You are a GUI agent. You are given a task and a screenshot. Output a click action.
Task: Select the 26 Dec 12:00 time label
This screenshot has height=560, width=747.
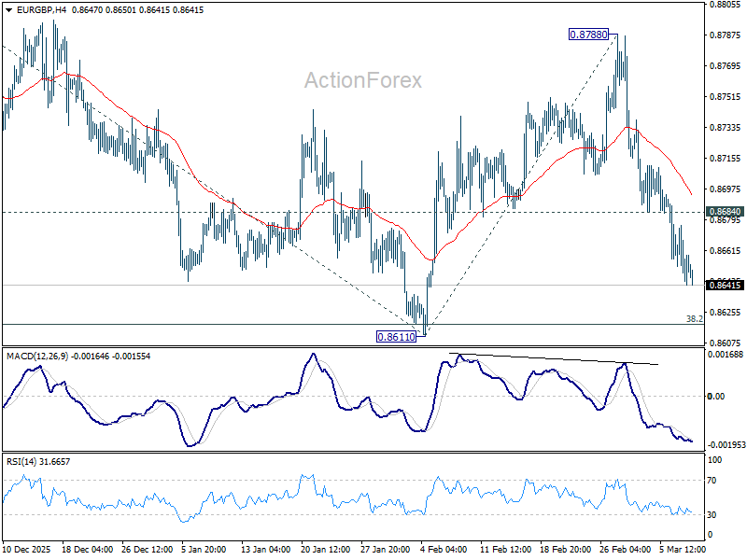(x=148, y=549)
